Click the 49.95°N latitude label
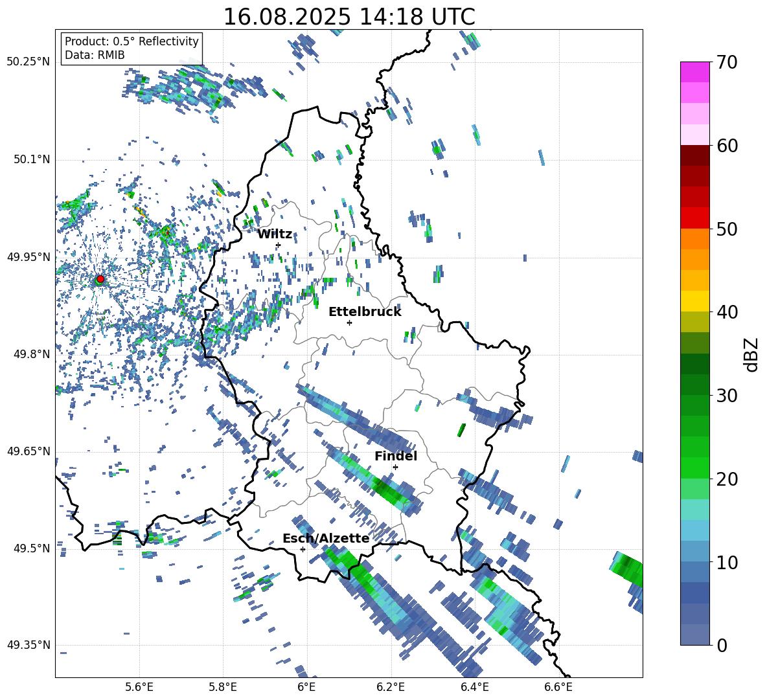Screen dimensions: 767x700 (29, 256)
